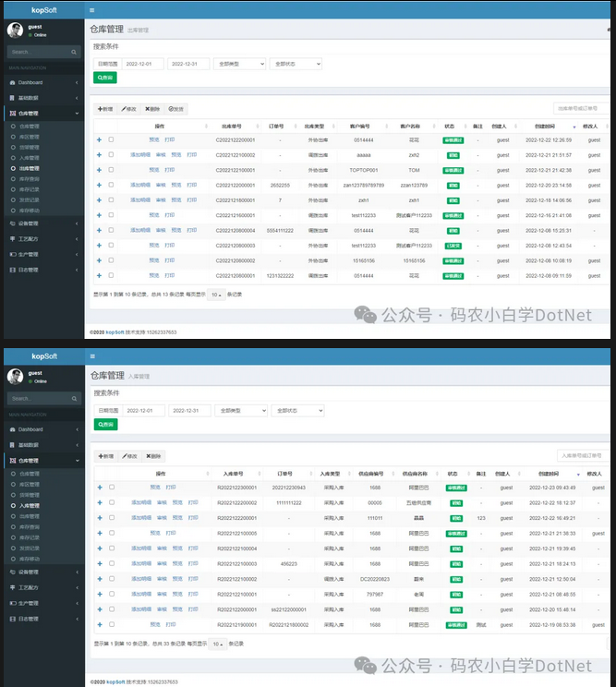Open page-size dropdown under the outbound table
The width and height of the screenshot is (616, 687).
215,295
